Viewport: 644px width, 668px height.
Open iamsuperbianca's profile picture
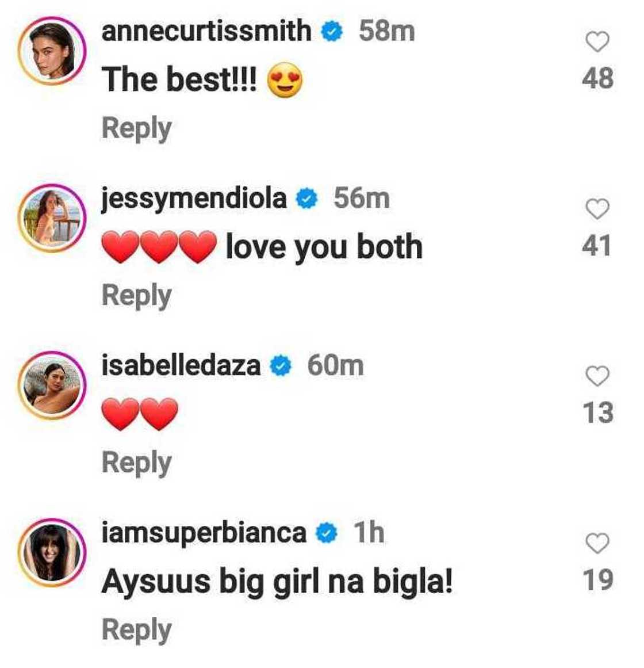[51, 549]
